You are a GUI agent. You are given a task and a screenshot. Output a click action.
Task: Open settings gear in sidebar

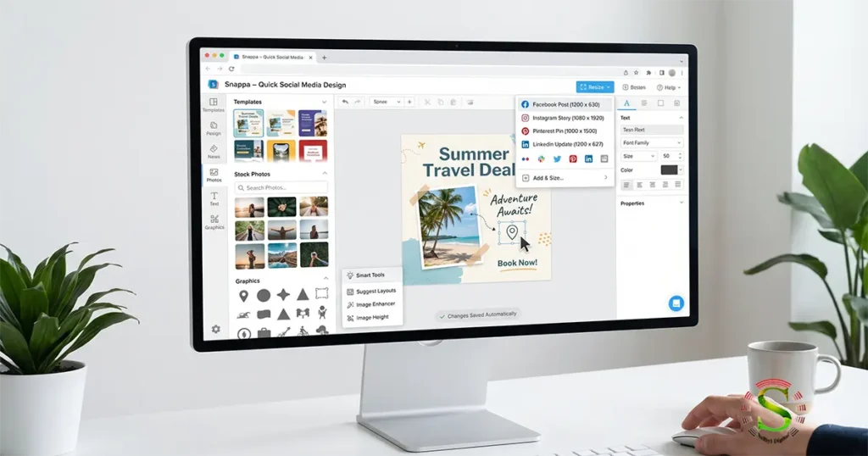pos(216,329)
